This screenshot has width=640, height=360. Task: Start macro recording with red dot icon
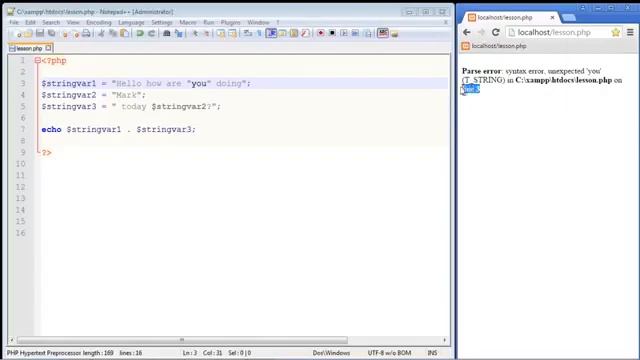point(321,33)
